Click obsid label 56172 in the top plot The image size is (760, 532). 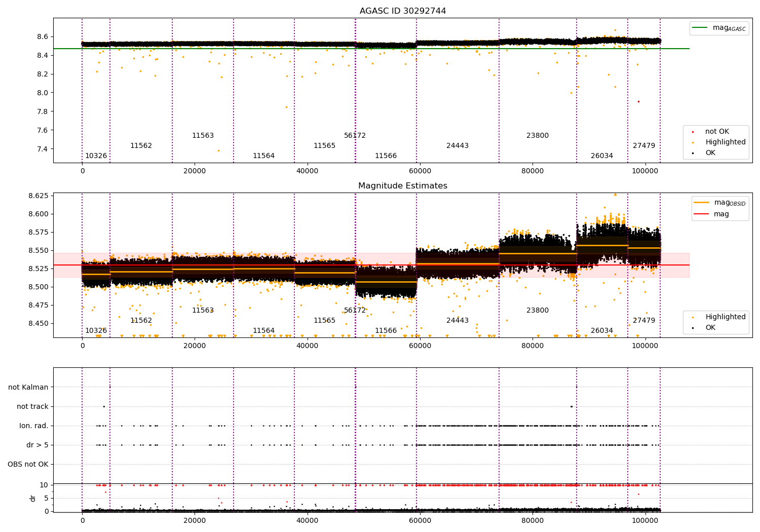coord(355,136)
